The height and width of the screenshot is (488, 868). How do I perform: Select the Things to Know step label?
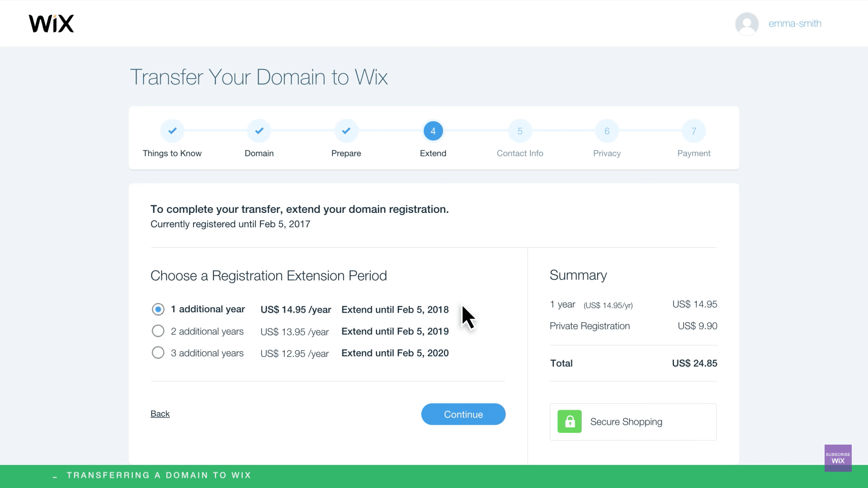[x=172, y=153]
